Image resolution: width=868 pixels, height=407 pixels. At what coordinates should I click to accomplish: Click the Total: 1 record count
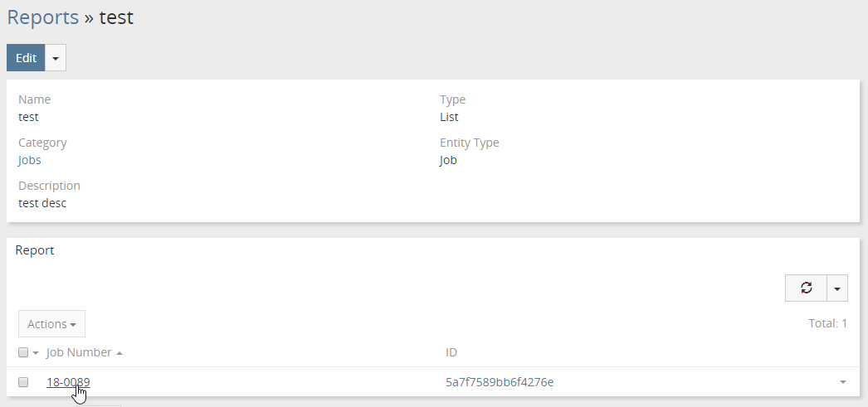[x=827, y=323]
